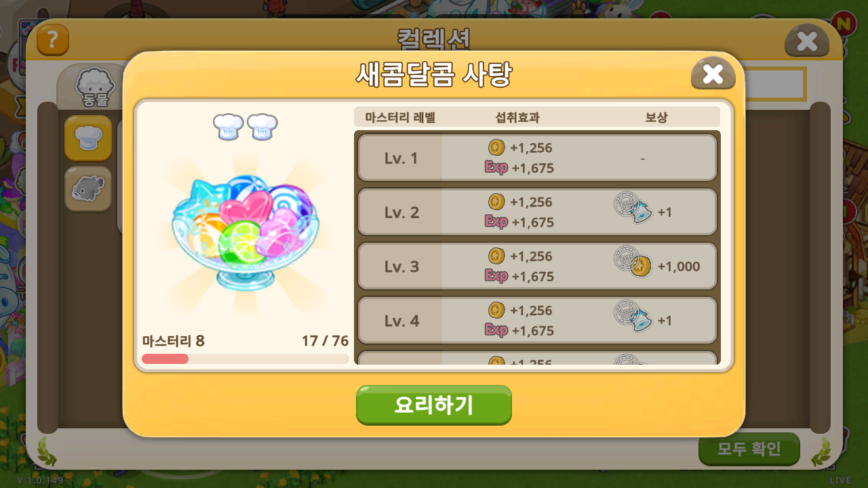Image resolution: width=868 pixels, height=488 pixels.
Task: Open the question mark help icon
Action: (53, 40)
